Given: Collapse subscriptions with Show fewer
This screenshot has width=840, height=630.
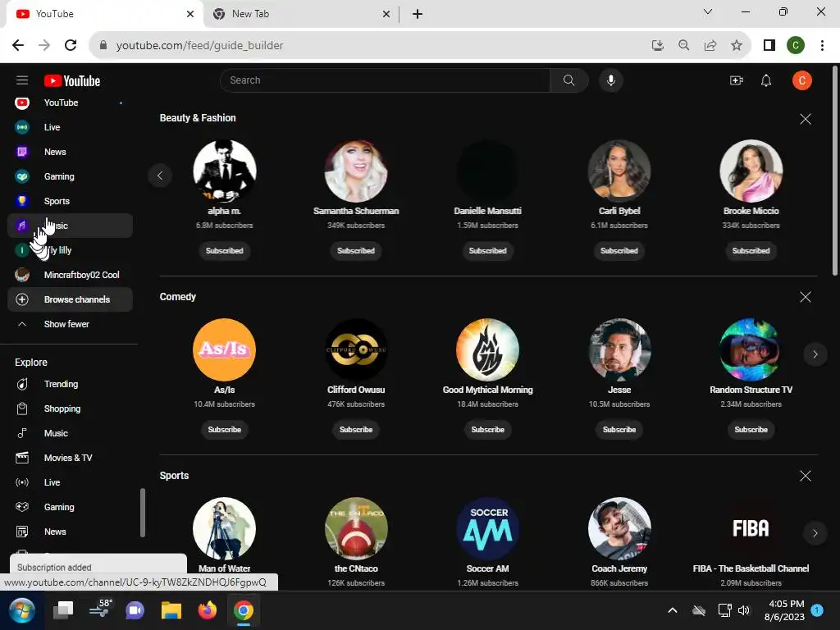Looking at the screenshot, I should (x=70, y=324).
